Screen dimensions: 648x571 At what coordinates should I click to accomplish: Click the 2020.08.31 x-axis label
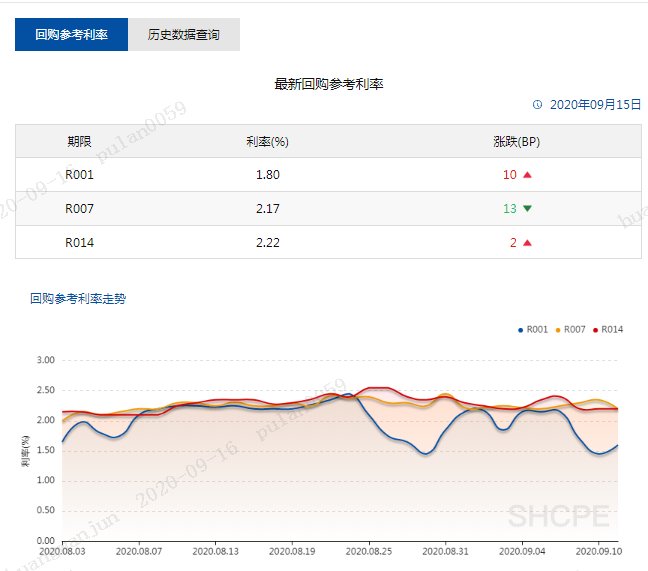point(446,551)
